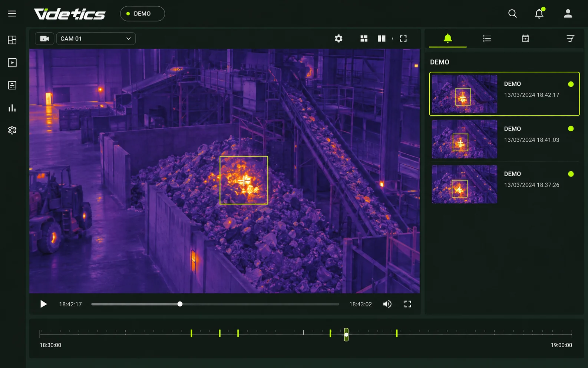
Task: Click the 13/03/2024 18:37:26 alert timestamp
Action: point(532,185)
